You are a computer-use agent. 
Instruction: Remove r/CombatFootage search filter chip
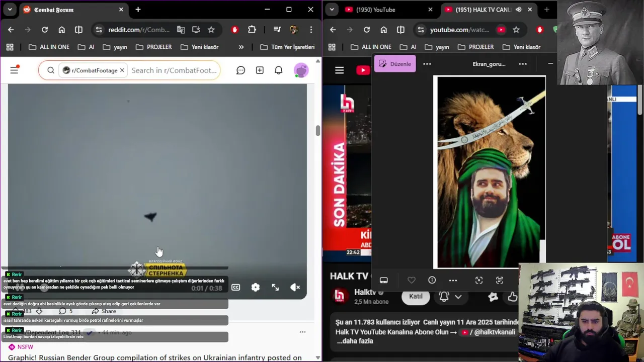tap(122, 70)
